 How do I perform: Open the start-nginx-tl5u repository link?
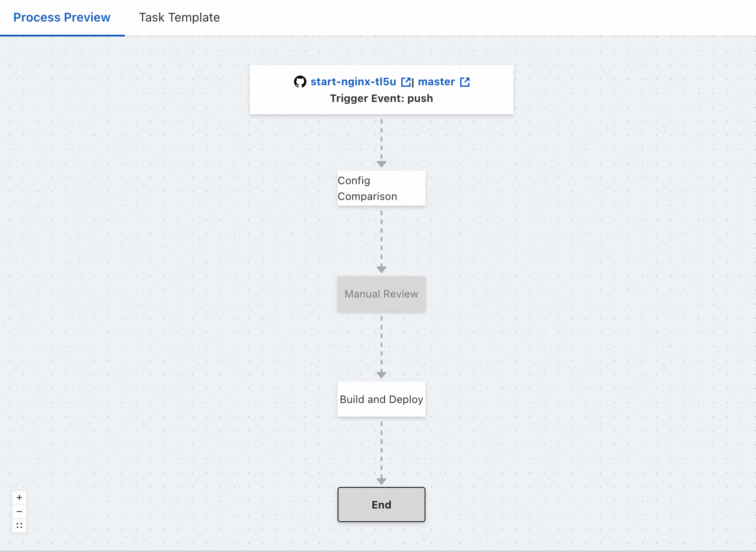(353, 82)
